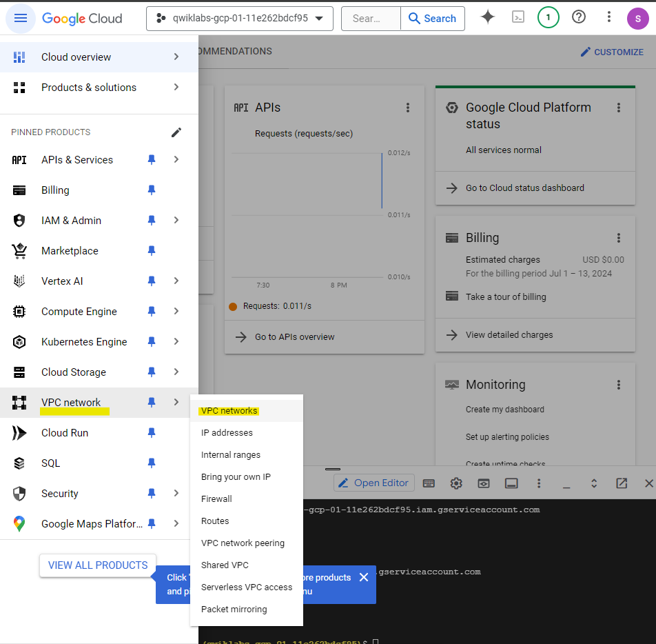Click the Google Cloud logo

[82, 19]
